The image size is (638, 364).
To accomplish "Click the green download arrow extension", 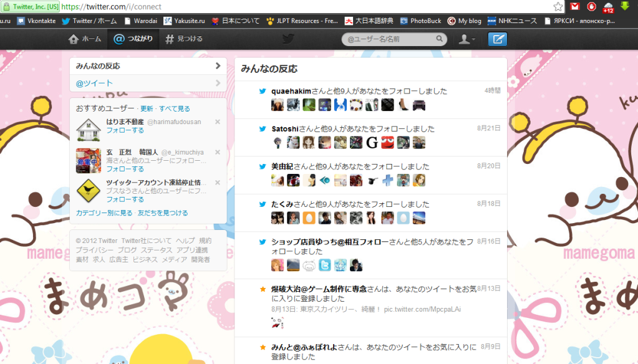I will 625,6.
